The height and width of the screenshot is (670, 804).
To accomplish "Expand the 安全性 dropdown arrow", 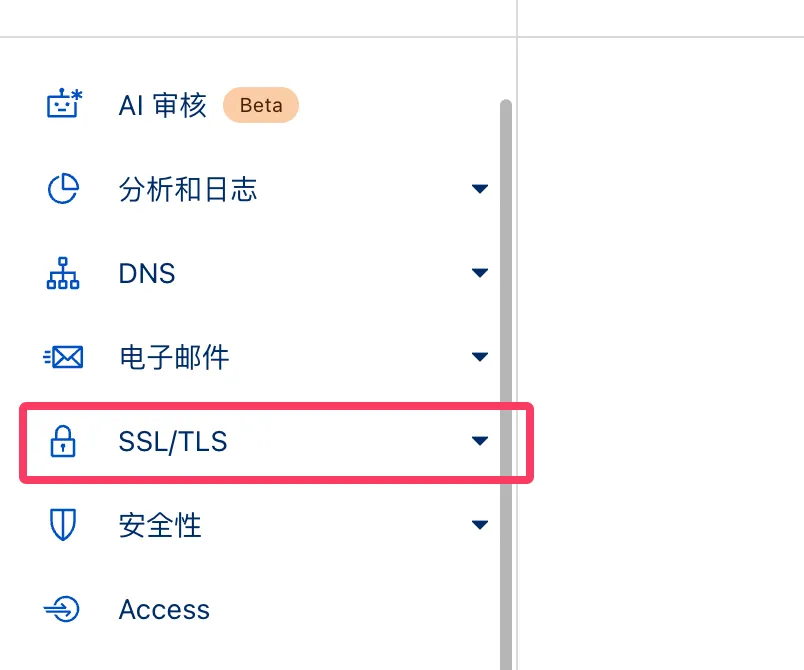I will [x=480, y=525].
